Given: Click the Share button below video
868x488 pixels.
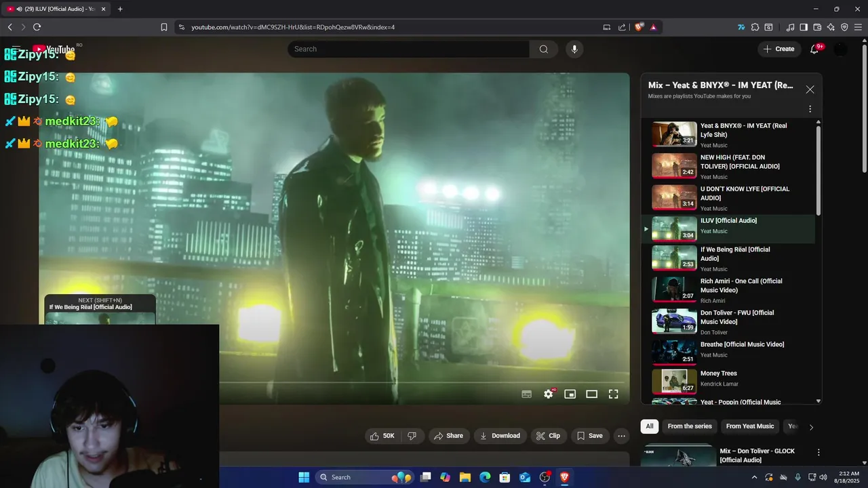Looking at the screenshot, I should pos(449,436).
